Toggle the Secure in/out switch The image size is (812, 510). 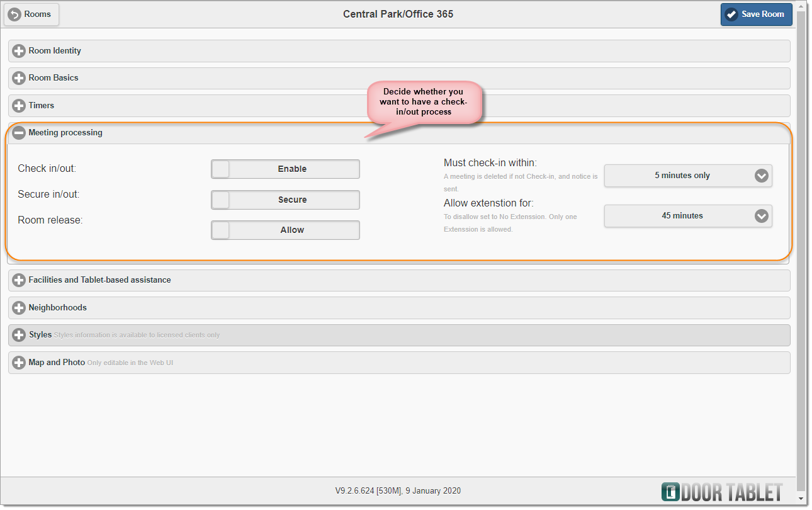click(x=285, y=200)
